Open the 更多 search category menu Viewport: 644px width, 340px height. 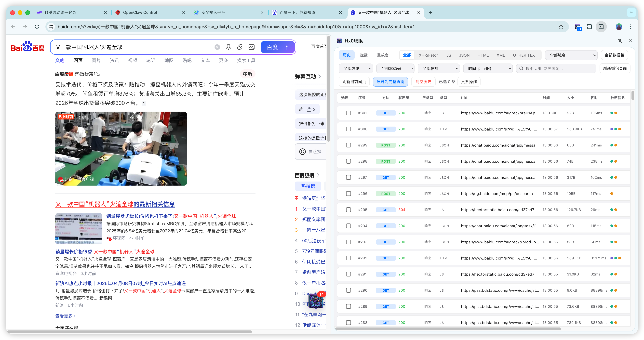coord(223,61)
